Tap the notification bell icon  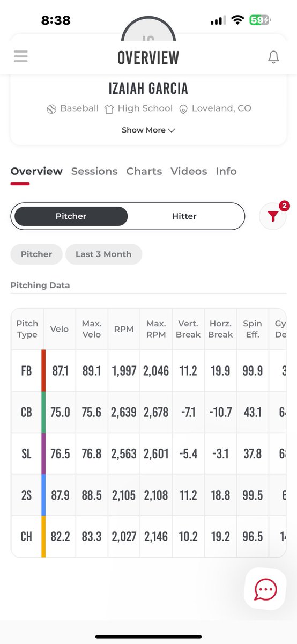click(273, 57)
